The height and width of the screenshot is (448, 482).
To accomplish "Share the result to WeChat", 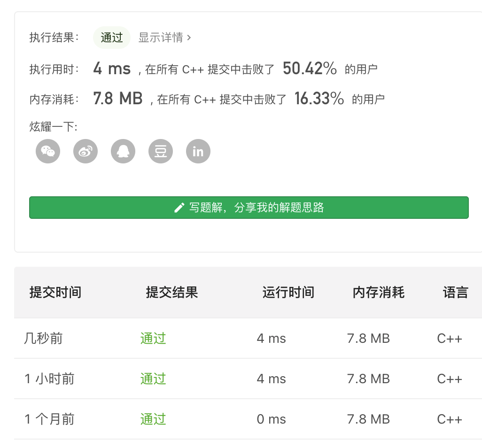I will (x=48, y=151).
